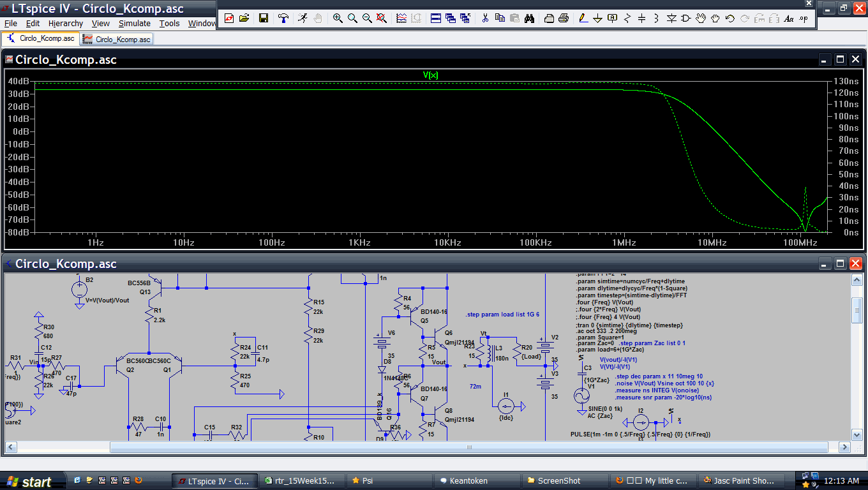Click the Pan magnifier icon
Screen dimensions: 868x490
tap(352, 19)
